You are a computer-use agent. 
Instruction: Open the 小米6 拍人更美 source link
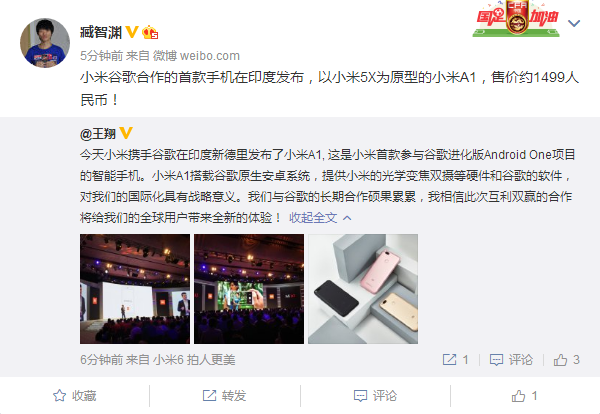point(194,360)
